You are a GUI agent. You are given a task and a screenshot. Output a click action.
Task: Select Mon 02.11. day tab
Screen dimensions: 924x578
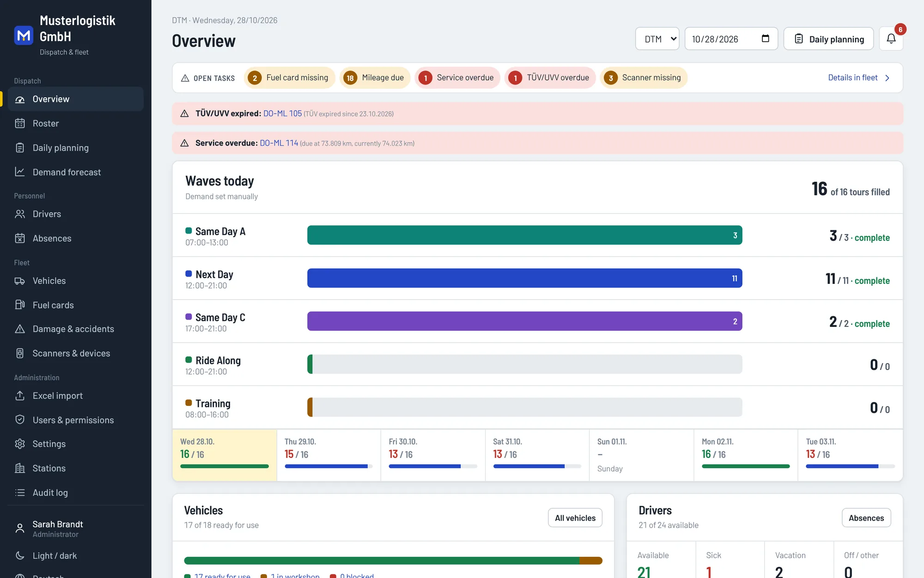click(x=746, y=455)
